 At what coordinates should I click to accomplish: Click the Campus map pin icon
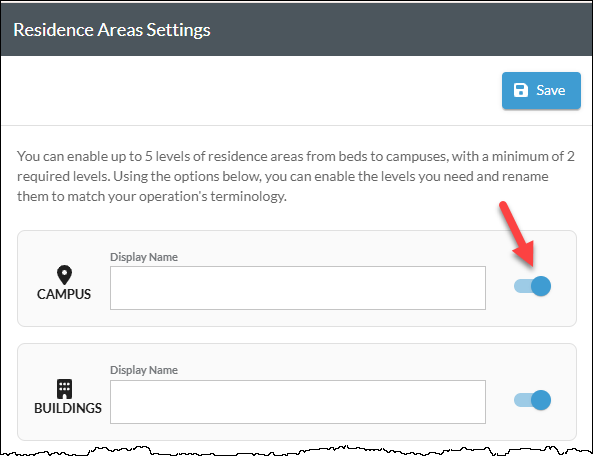tap(64, 275)
